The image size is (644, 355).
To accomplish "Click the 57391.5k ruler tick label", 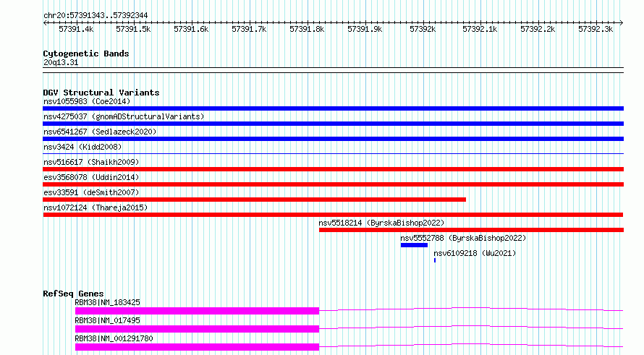I will coord(133,29).
